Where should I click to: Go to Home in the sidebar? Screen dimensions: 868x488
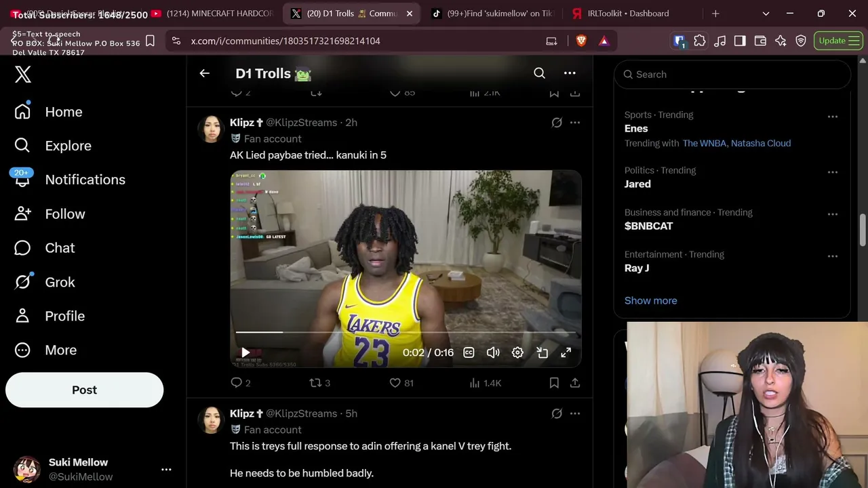coord(49,112)
